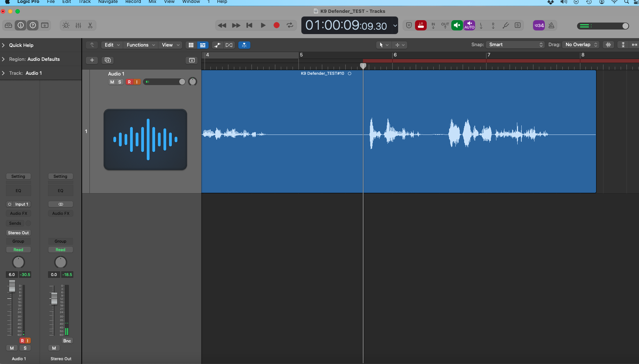The width and height of the screenshot is (639, 364).
Task: Open the Scissors editors button
Action: click(x=90, y=25)
